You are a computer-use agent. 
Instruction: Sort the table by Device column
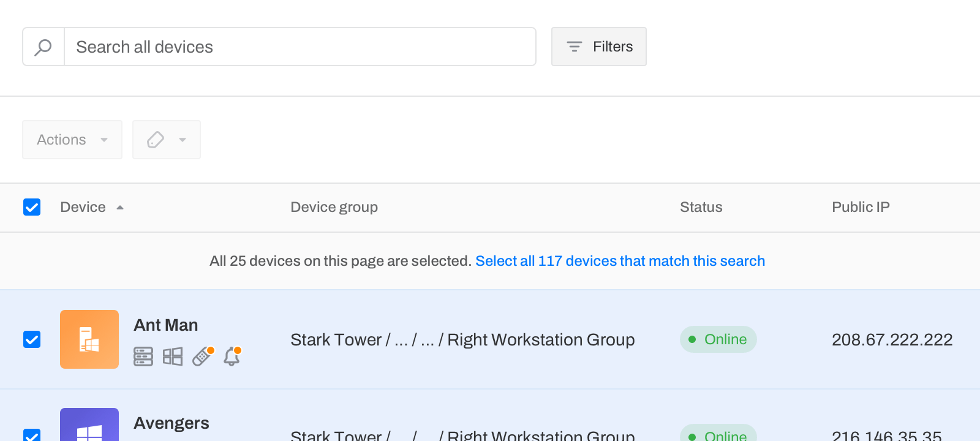tap(92, 207)
